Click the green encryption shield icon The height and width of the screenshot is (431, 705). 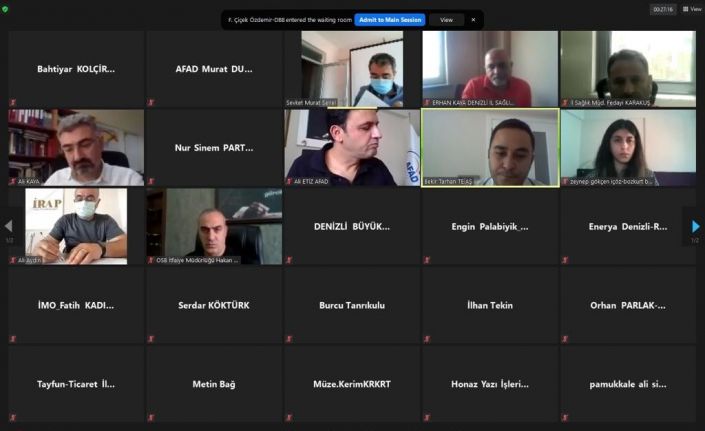click(x=5, y=9)
